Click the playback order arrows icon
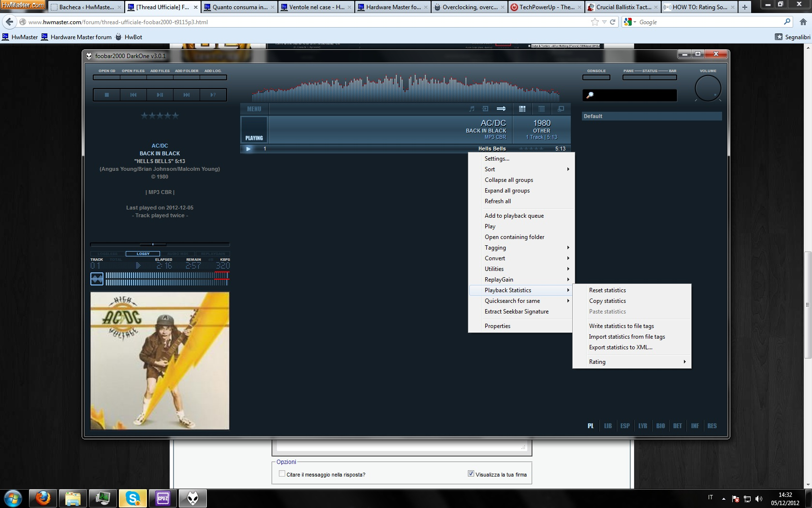The height and width of the screenshot is (508, 812). click(x=501, y=109)
